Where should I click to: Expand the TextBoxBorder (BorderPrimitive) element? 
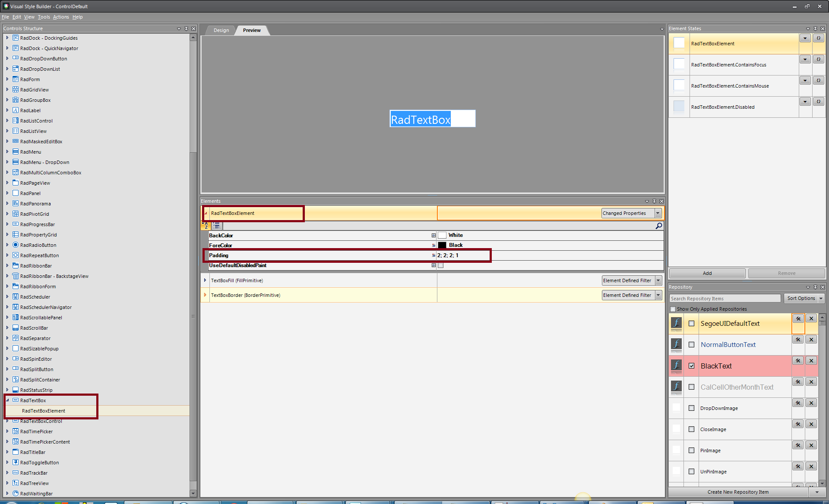point(205,295)
